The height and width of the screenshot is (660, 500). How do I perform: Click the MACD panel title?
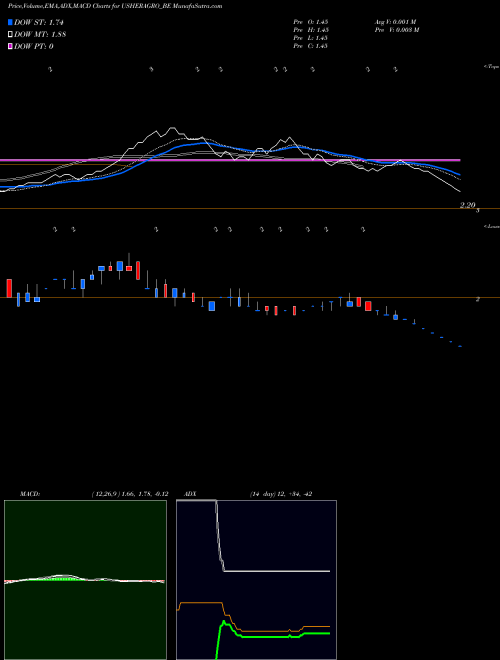tap(29, 494)
